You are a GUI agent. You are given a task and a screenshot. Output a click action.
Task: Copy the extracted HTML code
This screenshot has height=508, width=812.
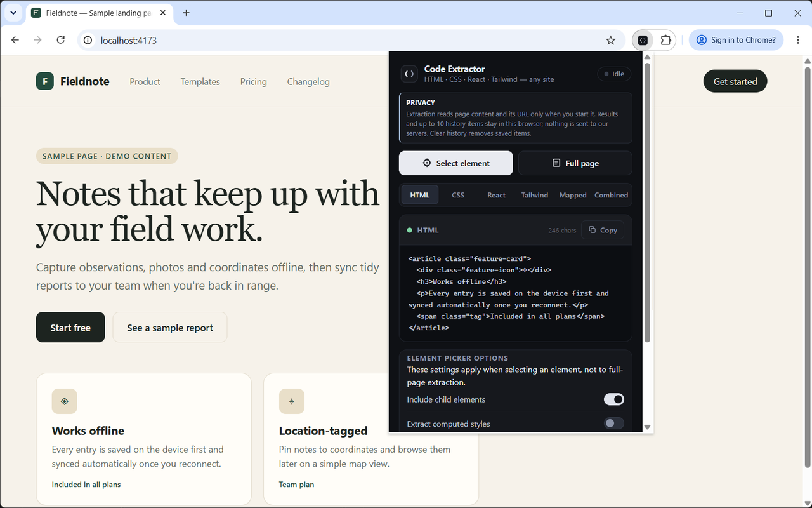coord(603,230)
